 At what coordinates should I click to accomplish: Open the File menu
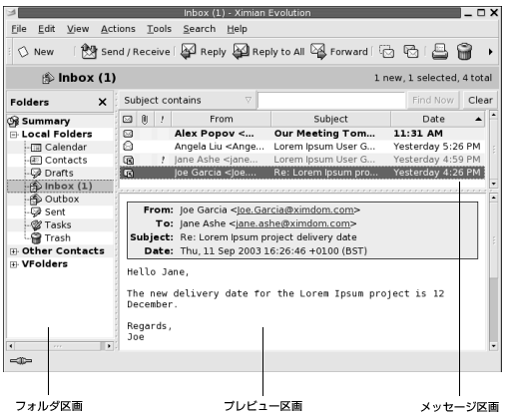click(19, 29)
